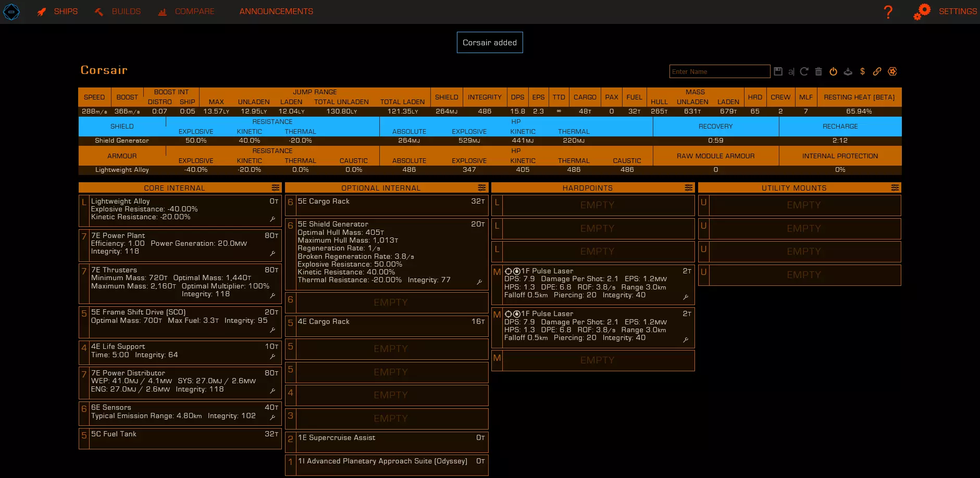The height and width of the screenshot is (478, 980).
Task: Open the 5E Cargo Rack slot
Action: tap(387, 206)
